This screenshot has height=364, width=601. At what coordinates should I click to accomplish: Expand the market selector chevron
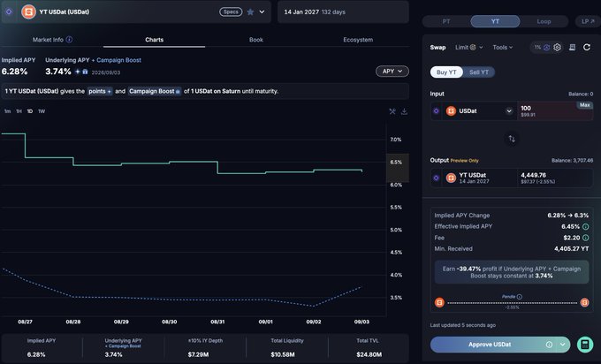tap(262, 11)
